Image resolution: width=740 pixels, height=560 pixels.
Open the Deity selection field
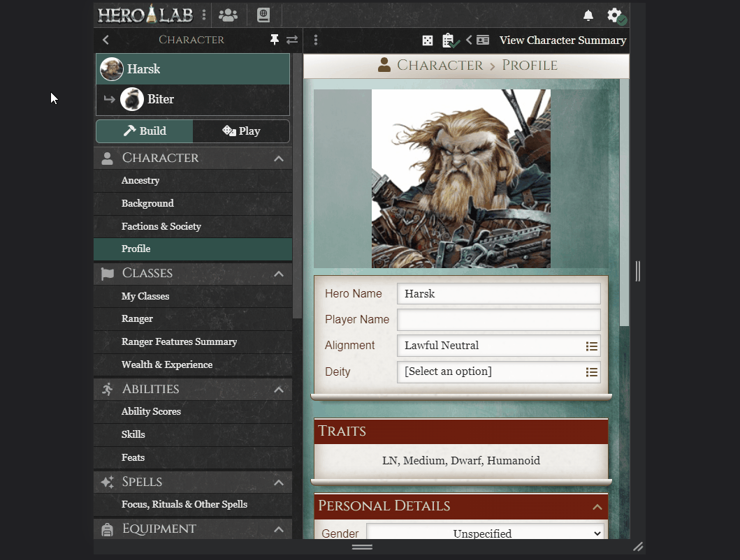pyautogui.click(x=499, y=371)
